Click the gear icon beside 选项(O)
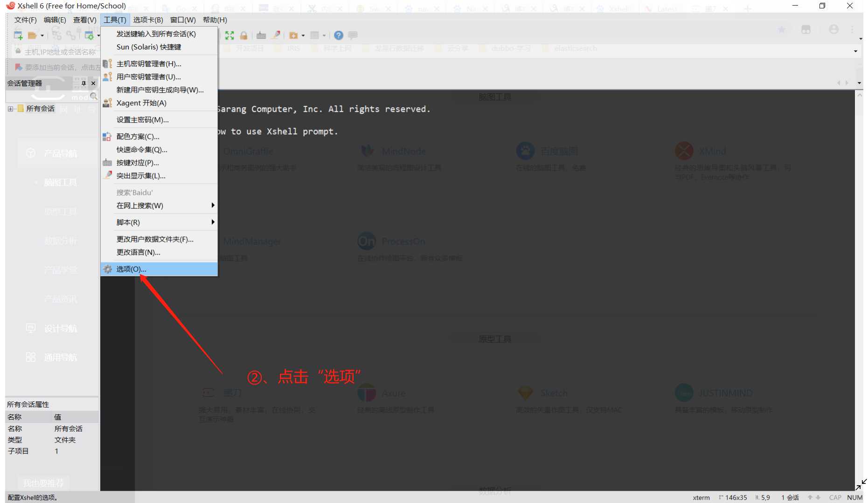The image size is (868, 503). tap(107, 269)
